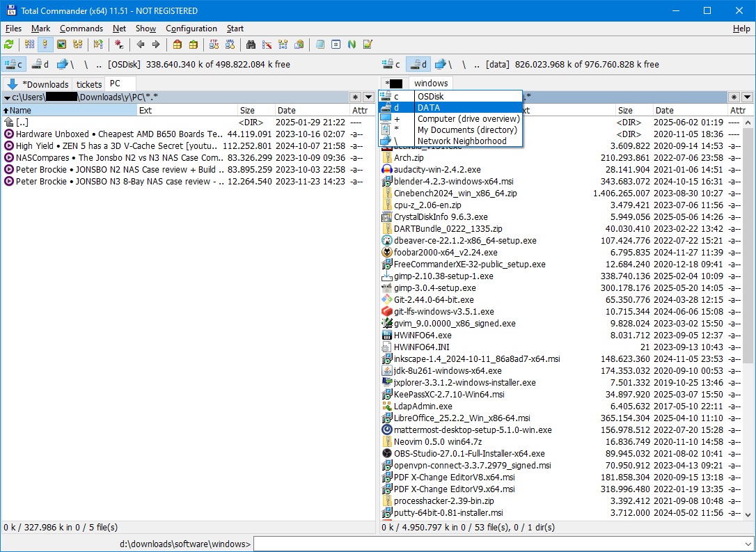Choose DATA in the drive dropdown list
The width and height of the screenshot is (756, 552).
click(450, 107)
